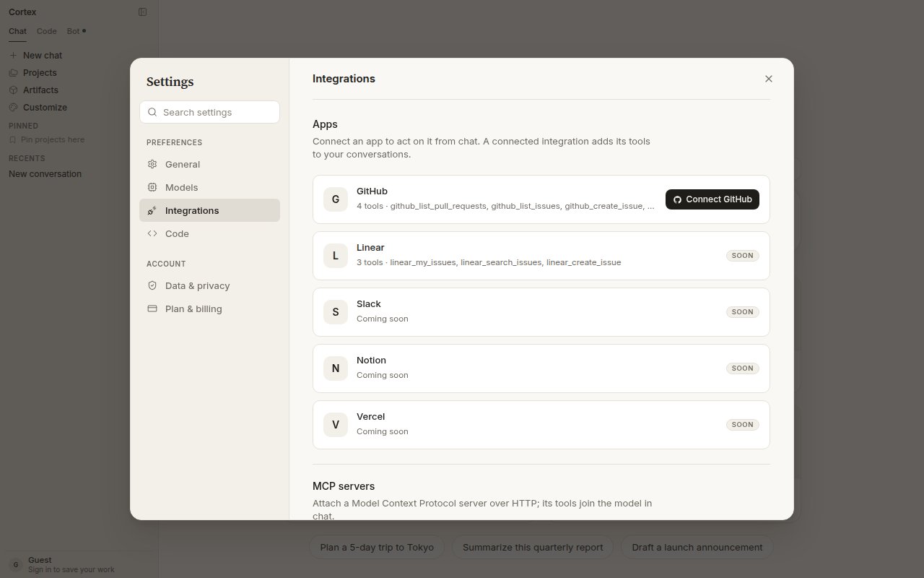Switch to Bot tab in Cortex
924x578 pixels.
tap(75, 31)
